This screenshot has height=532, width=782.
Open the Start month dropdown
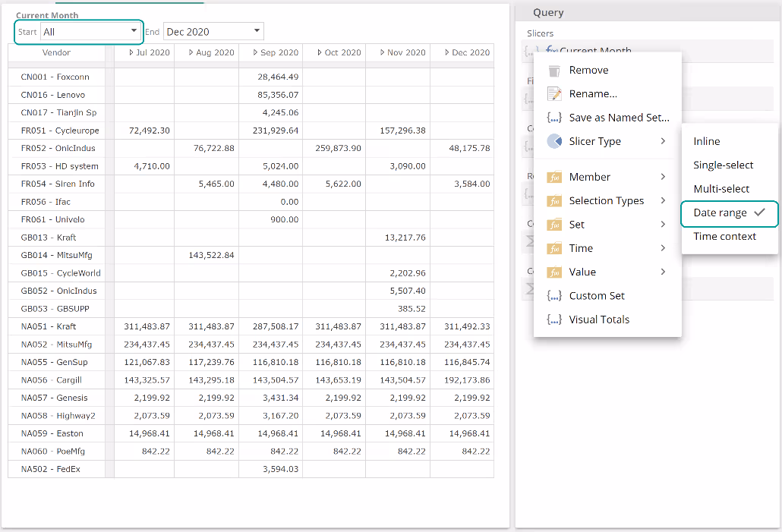[x=134, y=31]
